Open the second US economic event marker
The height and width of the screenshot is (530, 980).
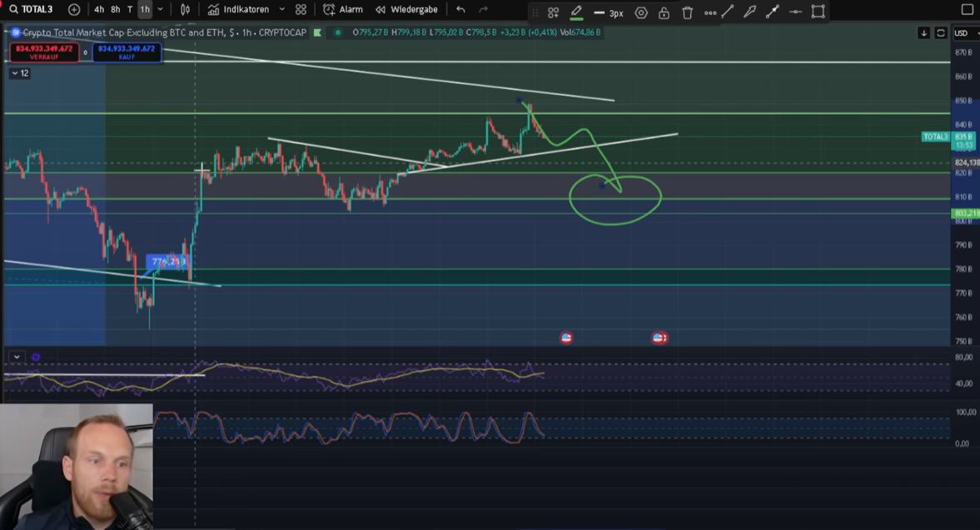[x=659, y=338]
